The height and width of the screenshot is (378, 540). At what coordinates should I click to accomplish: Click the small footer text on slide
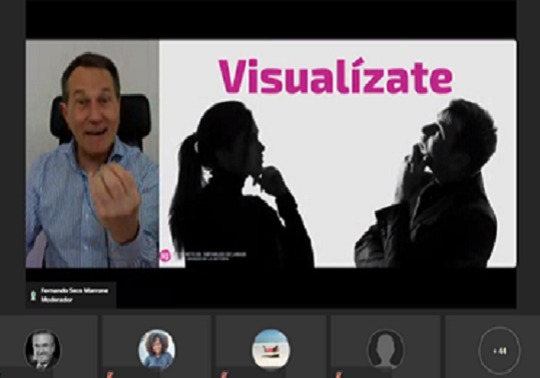point(210,256)
